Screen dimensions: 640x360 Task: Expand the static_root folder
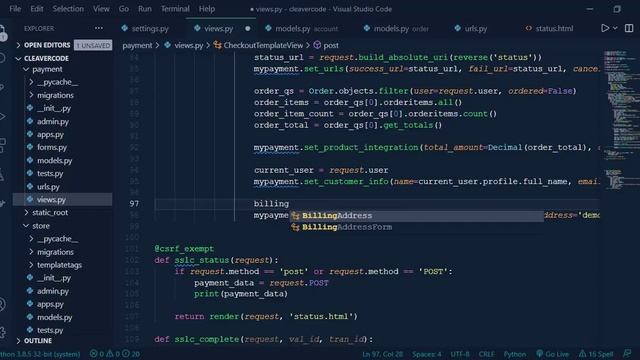[x=50, y=212]
